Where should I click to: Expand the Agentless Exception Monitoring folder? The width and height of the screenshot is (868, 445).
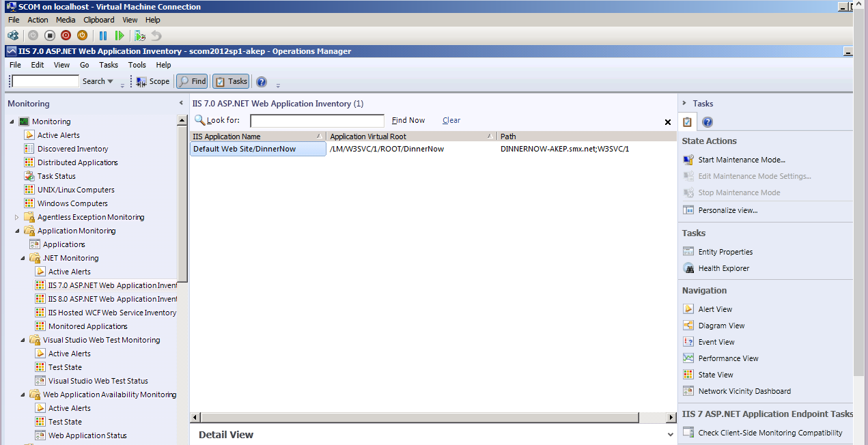pyautogui.click(x=16, y=216)
